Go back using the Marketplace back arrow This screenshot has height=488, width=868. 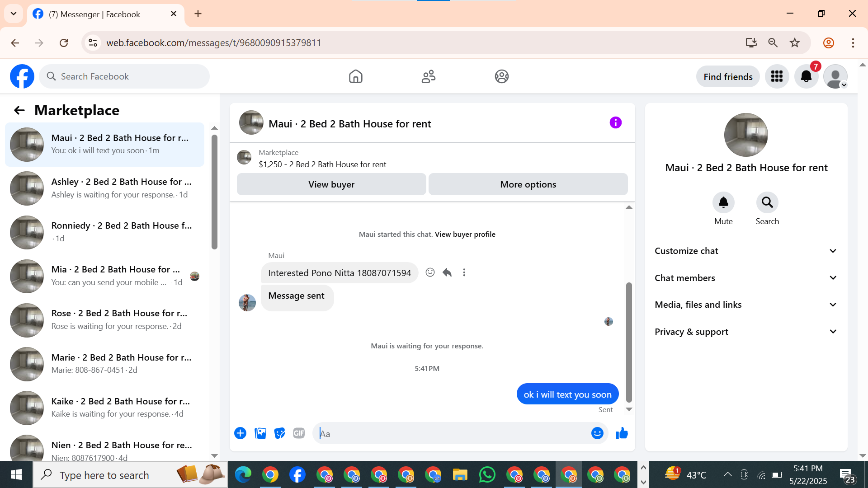19,110
